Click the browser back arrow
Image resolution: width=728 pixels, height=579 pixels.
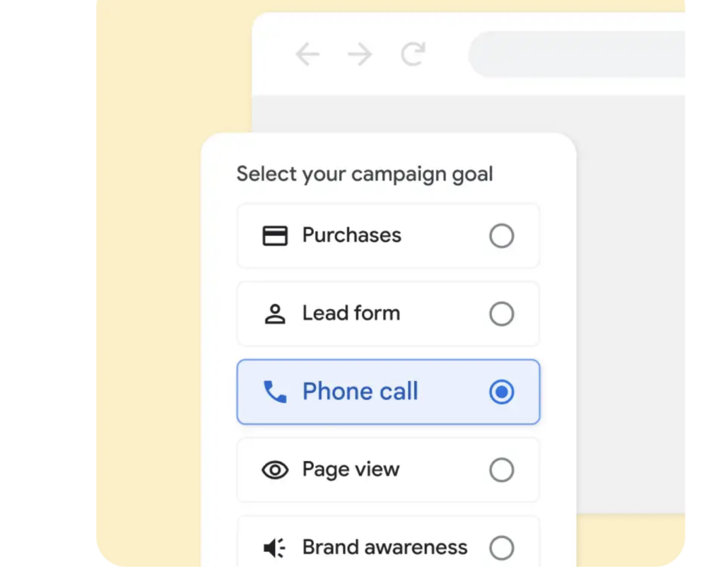coord(307,54)
